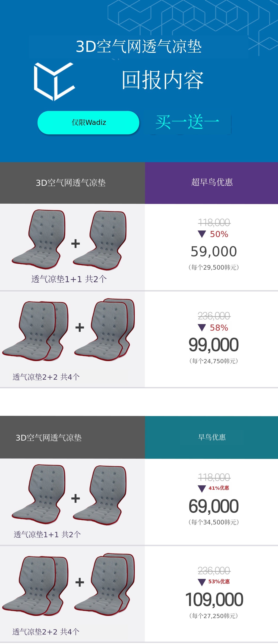This screenshot has width=278, height=644.
Task: Click the 回报内容 heading
Action: [162, 80]
